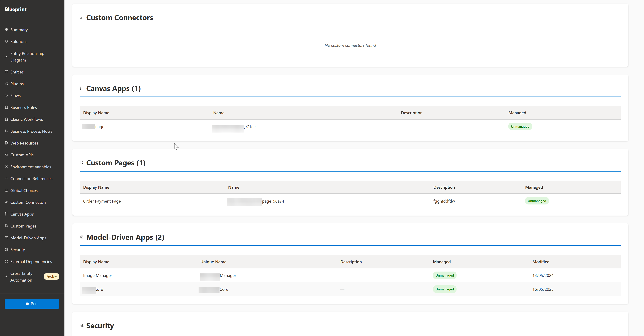Click Unmanaged badge in Image Manager row
The height and width of the screenshot is (336, 644).
click(445, 275)
